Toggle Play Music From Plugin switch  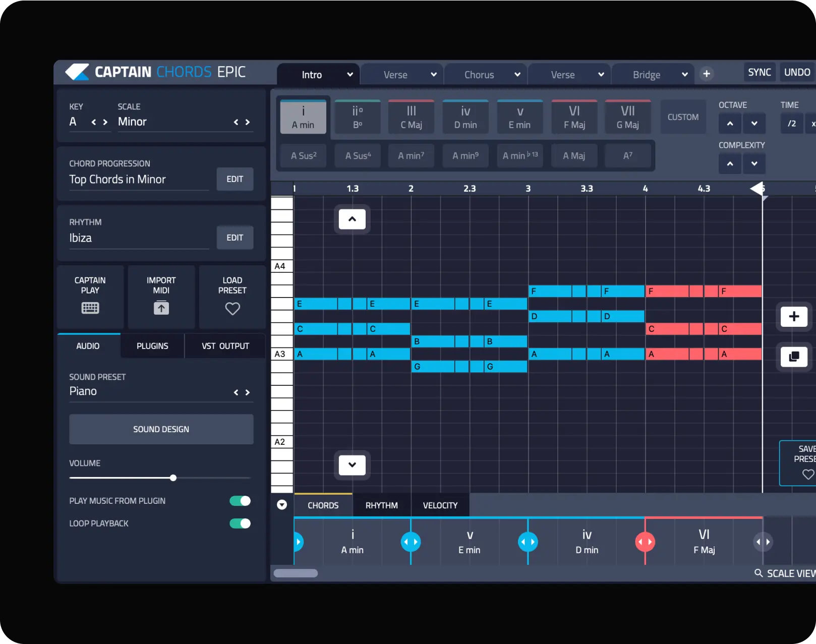pyautogui.click(x=240, y=501)
